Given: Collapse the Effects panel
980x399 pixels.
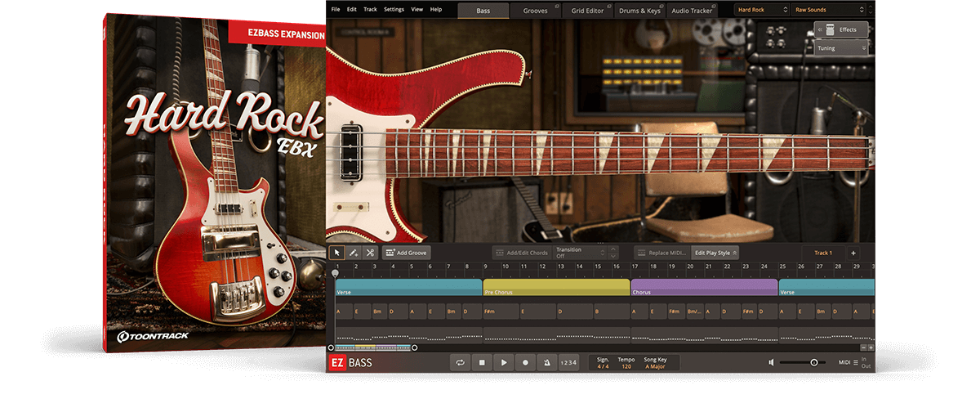Looking at the screenshot, I should point(841,29).
